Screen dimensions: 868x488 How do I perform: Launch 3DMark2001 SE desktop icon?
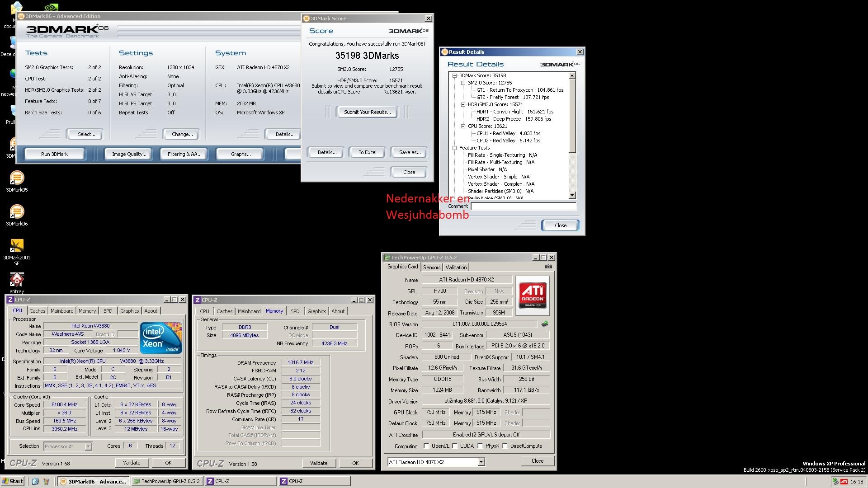17,246
